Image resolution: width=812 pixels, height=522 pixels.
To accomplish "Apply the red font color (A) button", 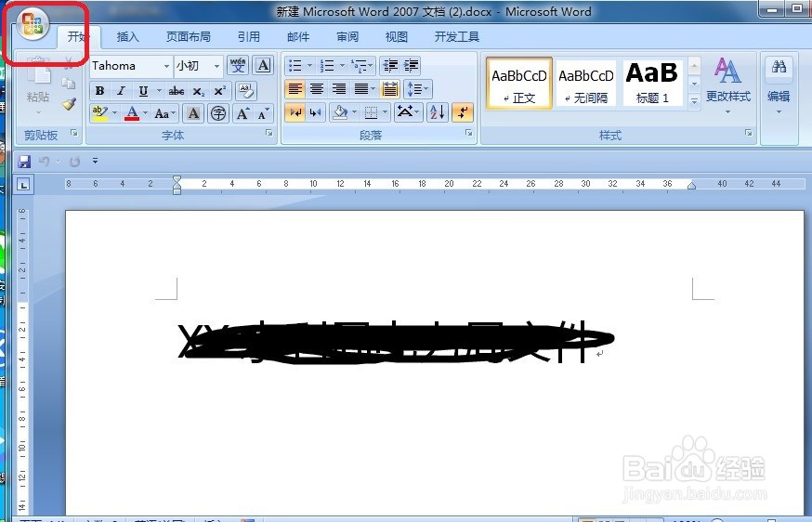I will 132,113.
